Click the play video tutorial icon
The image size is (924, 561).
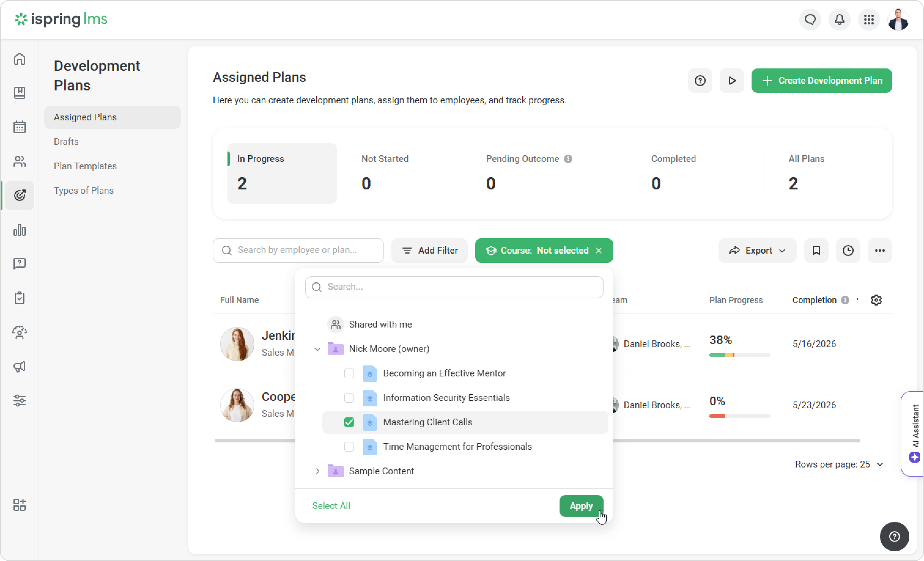[x=732, y=81]
